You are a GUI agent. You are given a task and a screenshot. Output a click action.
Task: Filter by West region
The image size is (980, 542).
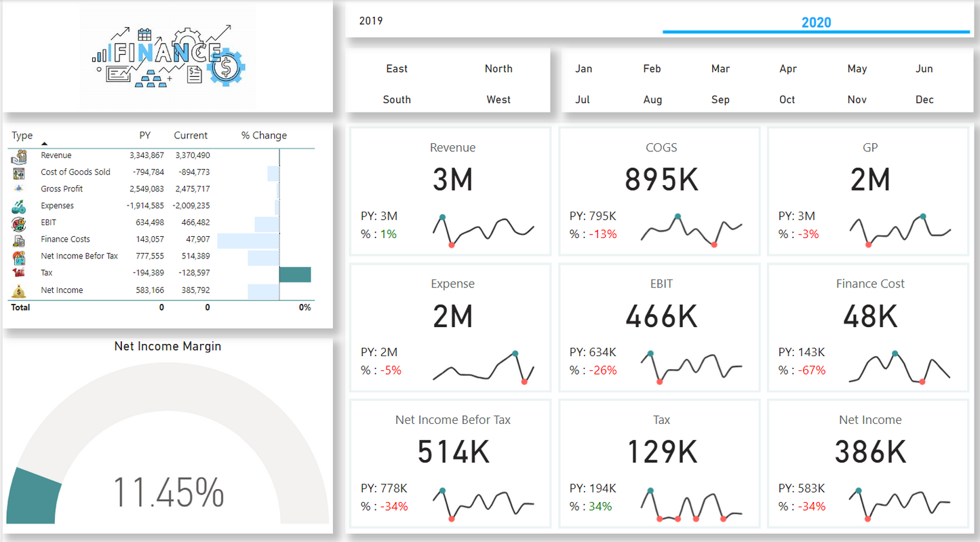498,100
